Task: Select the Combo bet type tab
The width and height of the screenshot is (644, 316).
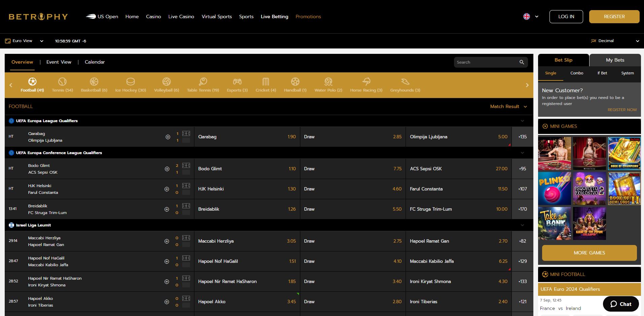Action: coord(577,73)
